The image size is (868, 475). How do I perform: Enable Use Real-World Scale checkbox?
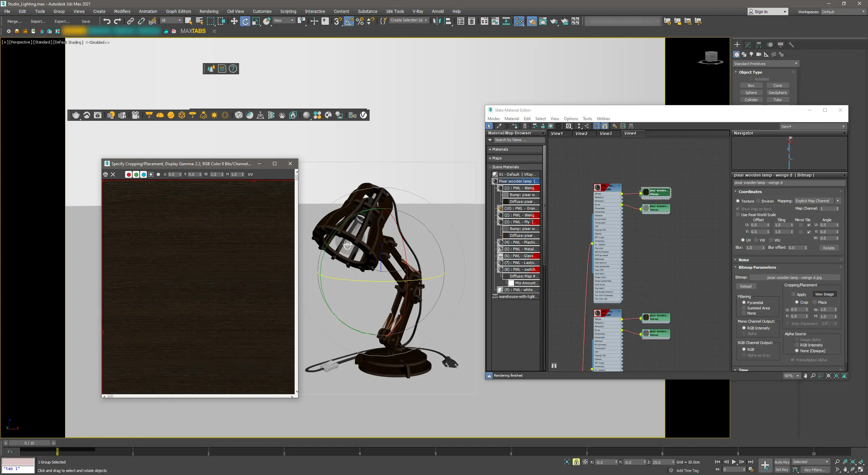738,215
